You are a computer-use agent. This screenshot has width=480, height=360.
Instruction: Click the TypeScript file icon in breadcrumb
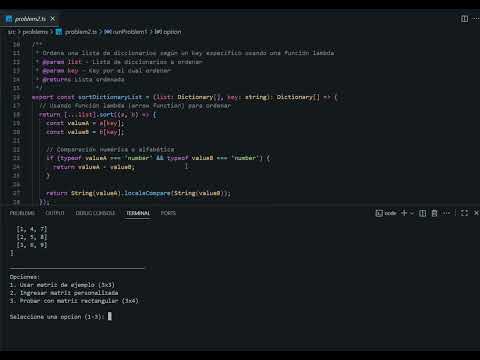click(59, 32)
